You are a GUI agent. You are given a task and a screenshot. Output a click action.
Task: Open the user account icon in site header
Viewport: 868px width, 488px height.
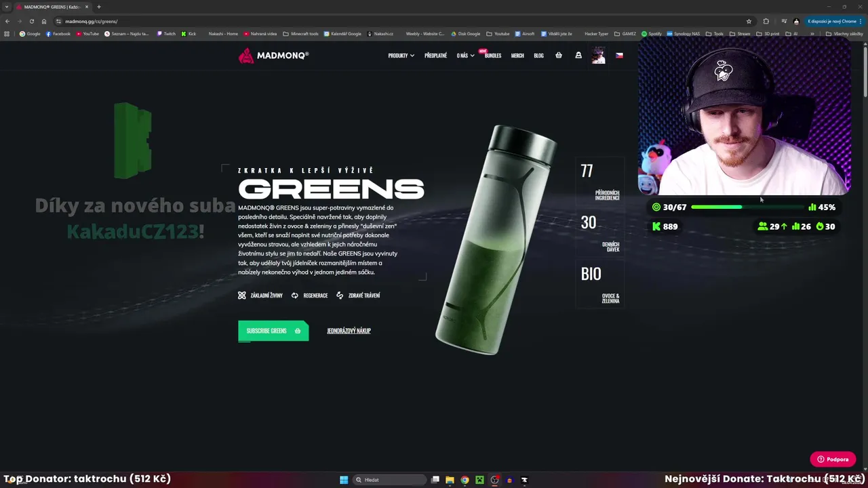coord(578,56)
